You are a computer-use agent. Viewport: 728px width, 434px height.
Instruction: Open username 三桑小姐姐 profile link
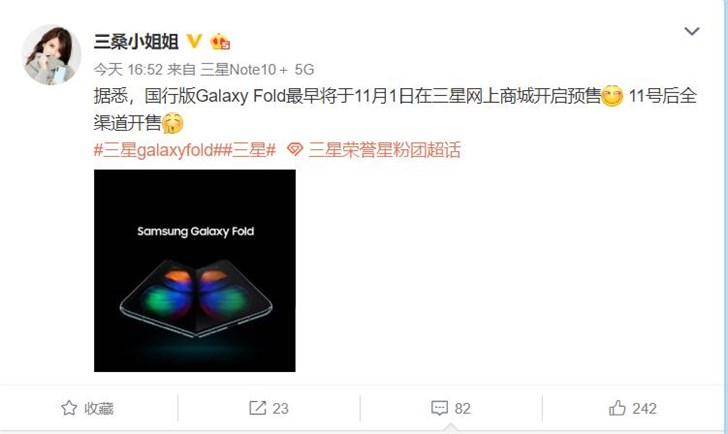coord(136,41)
